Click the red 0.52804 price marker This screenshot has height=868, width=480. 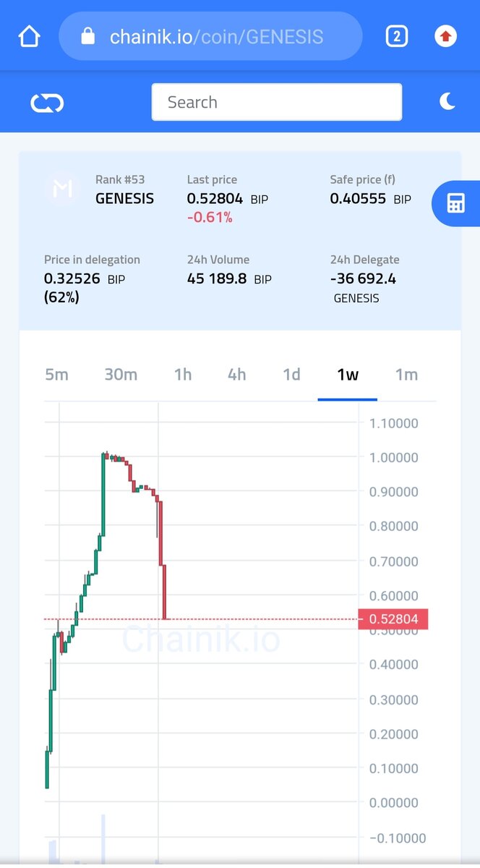point(393,619)
